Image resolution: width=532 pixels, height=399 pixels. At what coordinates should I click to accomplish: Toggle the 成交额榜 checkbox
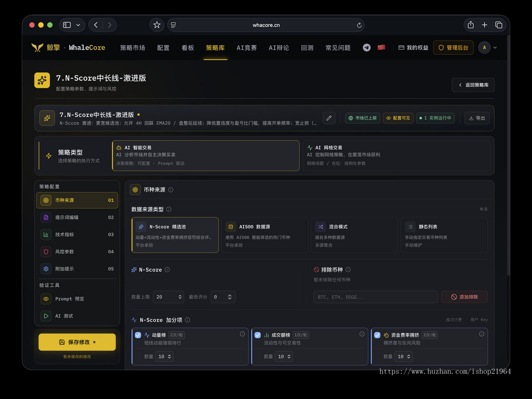click(258, 335)
